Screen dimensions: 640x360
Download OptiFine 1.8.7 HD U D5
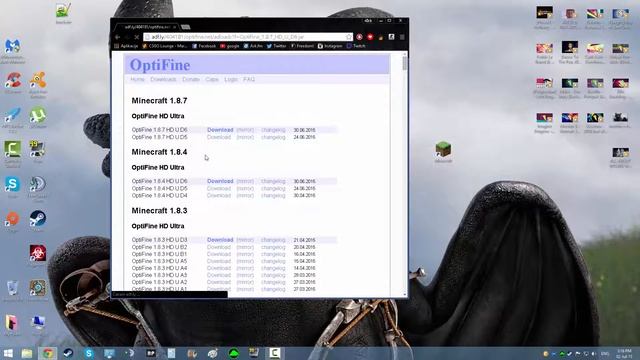(x=219, y=137)
